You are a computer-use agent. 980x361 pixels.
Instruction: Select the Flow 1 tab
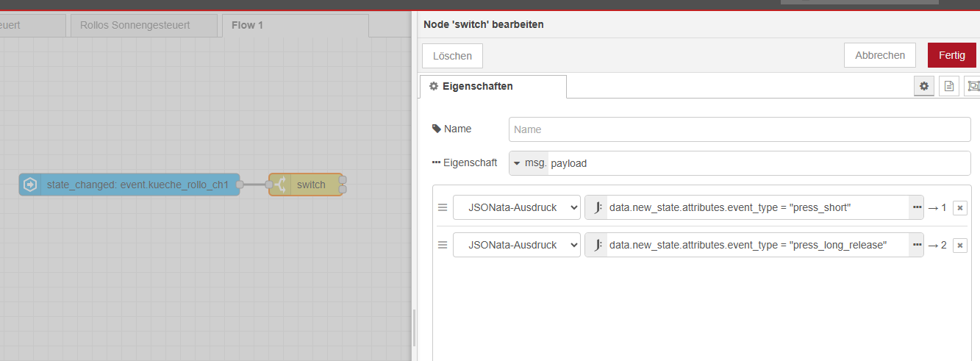(x=247, y=26)
